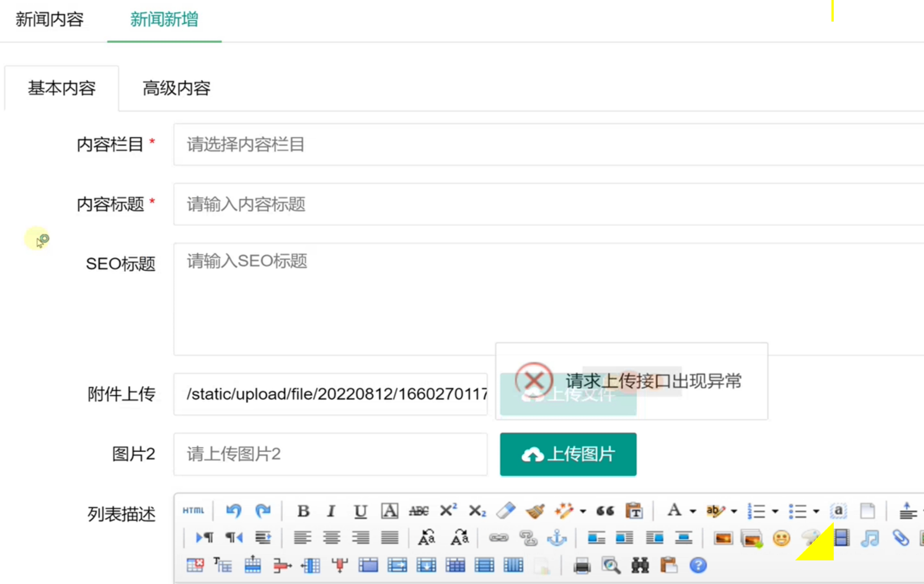Viewport: 924px width, 584px height.
Task: Open the editor help question icon
Action: 698,565
